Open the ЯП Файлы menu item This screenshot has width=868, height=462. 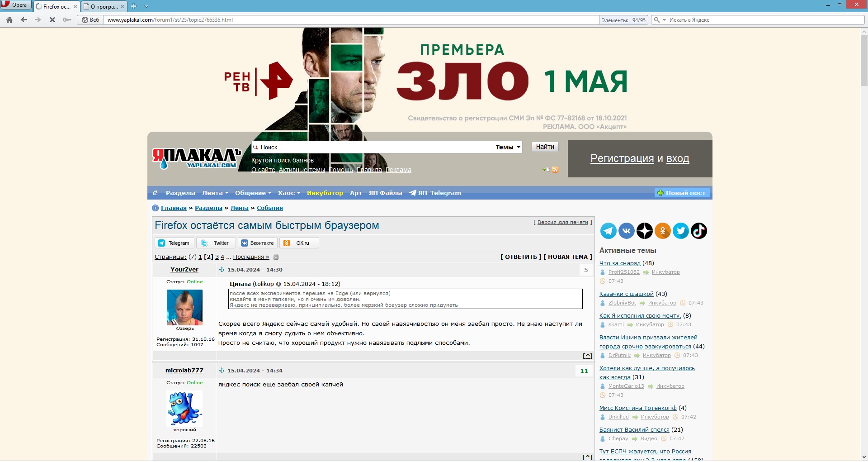click(x=386, y=193)
